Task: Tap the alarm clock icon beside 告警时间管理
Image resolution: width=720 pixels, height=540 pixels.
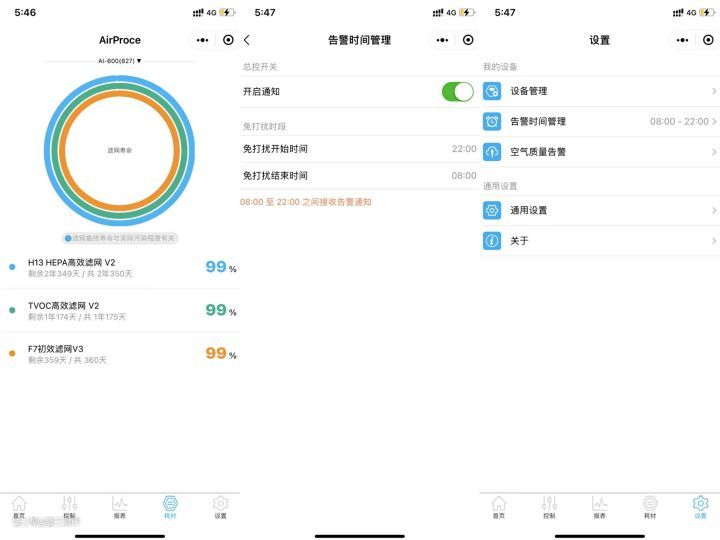Action: tap(492, 121)
